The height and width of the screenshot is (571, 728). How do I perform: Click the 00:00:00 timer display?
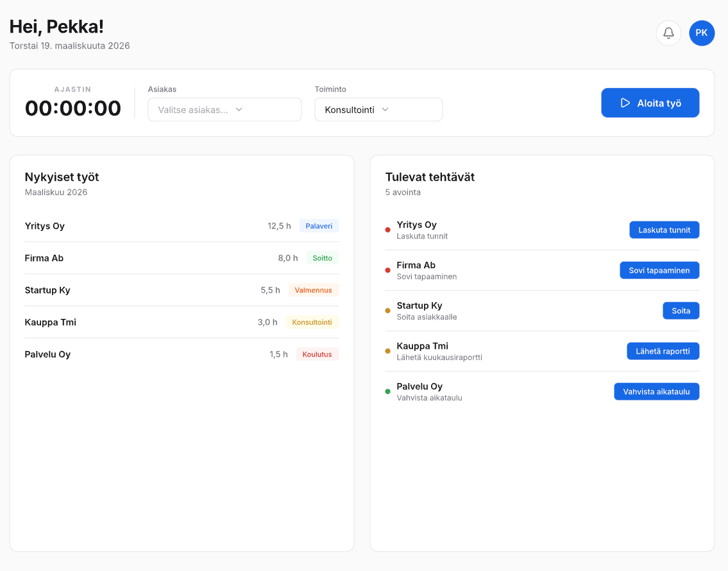73,108
